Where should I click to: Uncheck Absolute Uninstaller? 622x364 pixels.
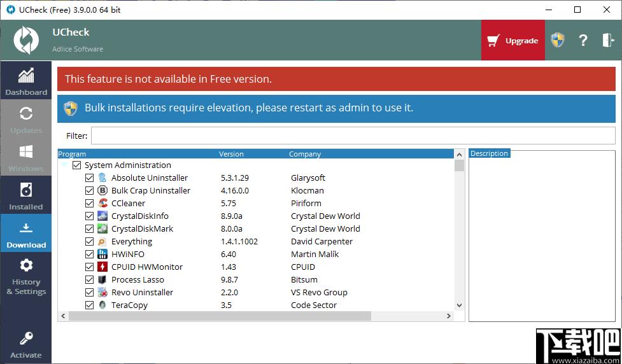(x=89, y=178)
